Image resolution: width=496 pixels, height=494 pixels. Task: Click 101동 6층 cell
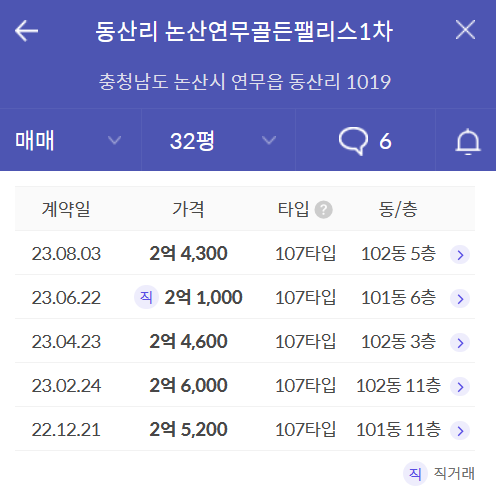[x=398, y=298]
